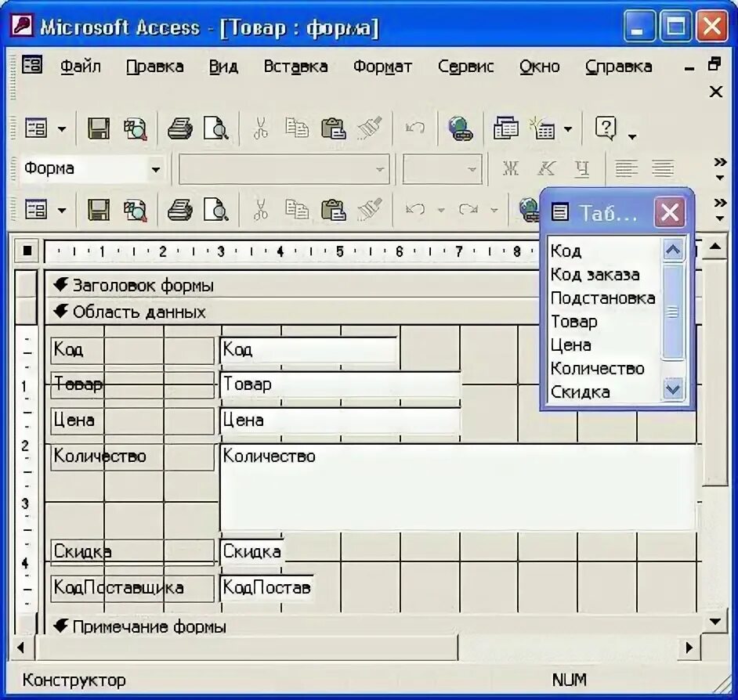The width and height of the screenshot is (738, 700).
Task: Open Print Preview in the lower toolbar
Action: point(216,209)
